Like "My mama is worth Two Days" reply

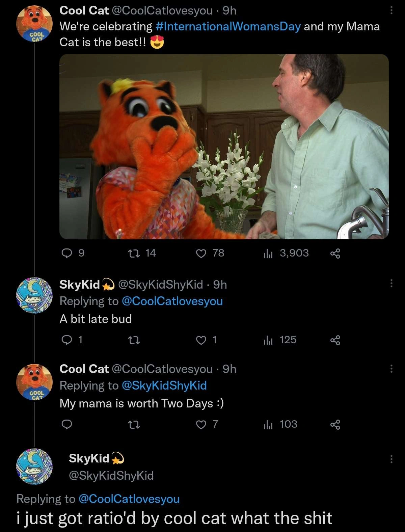[x=201, y=424]
